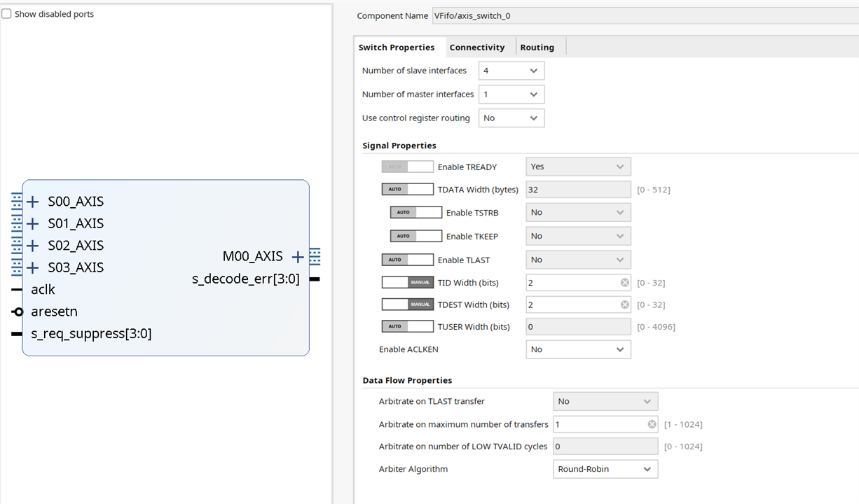The image size is (859, 504).
Task: Open Enable ACLKEN dropdown
Action: (x=579, y=349)
